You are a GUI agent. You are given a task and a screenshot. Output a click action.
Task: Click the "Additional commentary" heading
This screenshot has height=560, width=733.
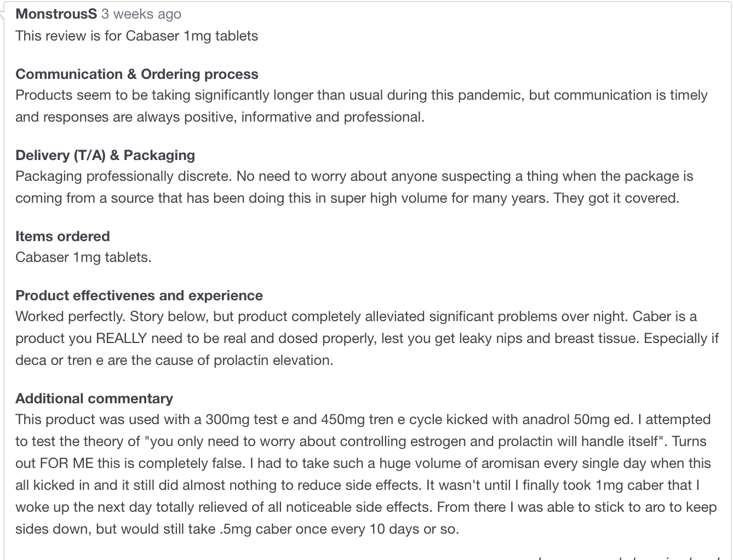[94, 398]
